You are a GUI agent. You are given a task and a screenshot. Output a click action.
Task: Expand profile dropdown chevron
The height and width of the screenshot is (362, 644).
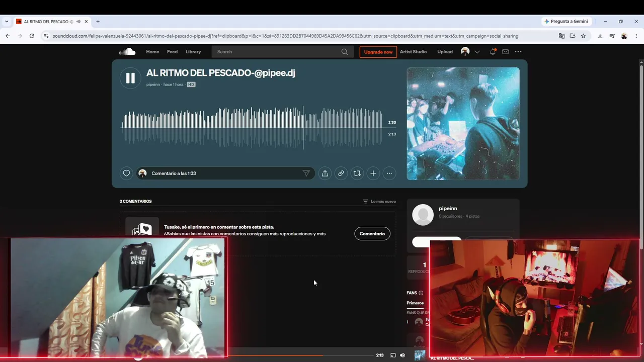pos(477,52)
